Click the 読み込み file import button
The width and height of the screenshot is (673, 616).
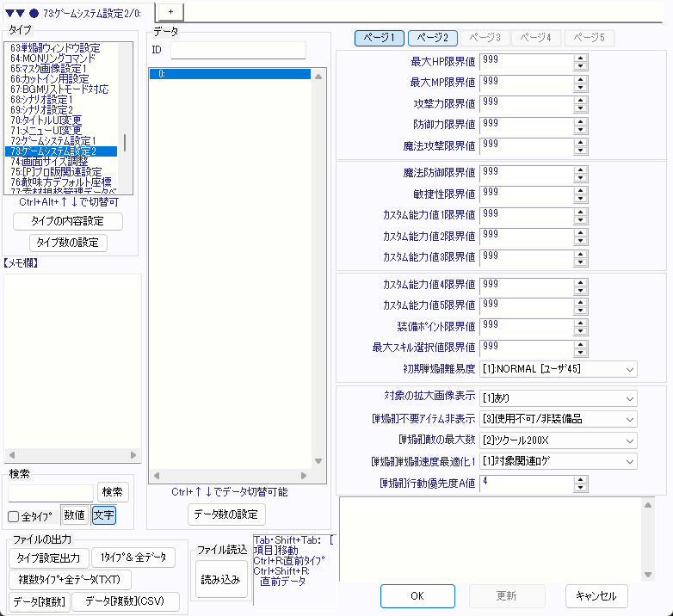coord(220,579)
